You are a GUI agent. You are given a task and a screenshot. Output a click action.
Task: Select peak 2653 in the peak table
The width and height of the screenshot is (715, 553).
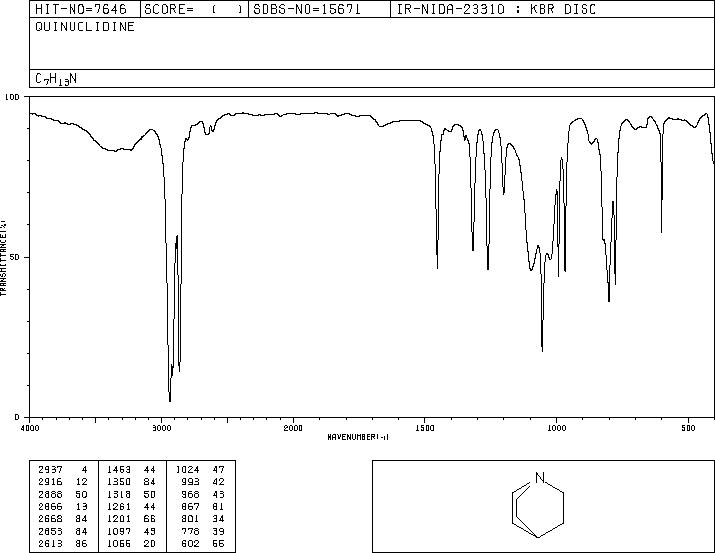(x=50, y=531)
